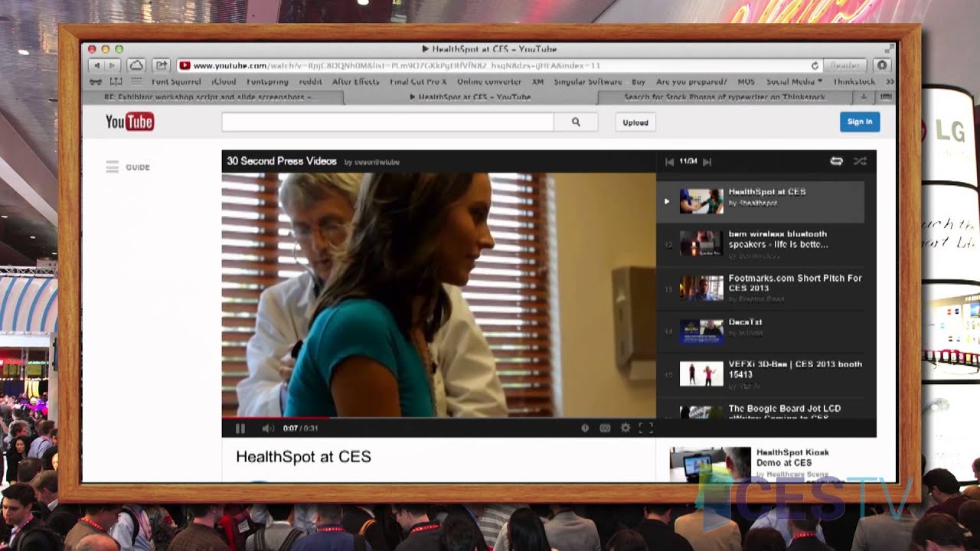Viewport: 980px width, 551px height.
Task: Open the reddit bookmark
Action: click(x=310, y=82)
